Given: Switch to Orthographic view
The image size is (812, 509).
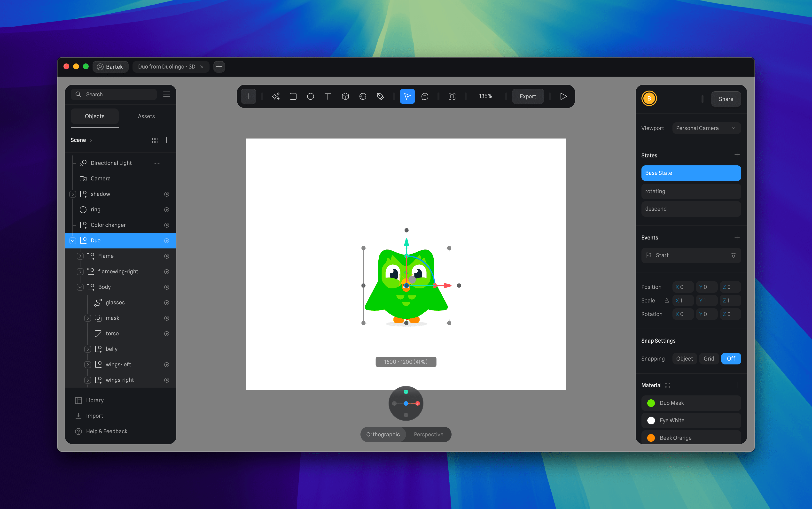Looking at the screenshot, I should pyautogui.click(x=383, y=434).
